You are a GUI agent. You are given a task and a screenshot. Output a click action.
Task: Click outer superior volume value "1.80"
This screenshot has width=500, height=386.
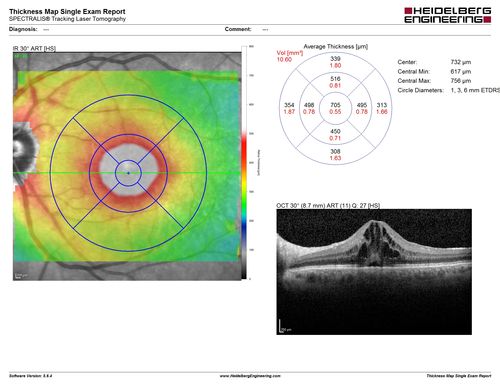pos(335,65)
